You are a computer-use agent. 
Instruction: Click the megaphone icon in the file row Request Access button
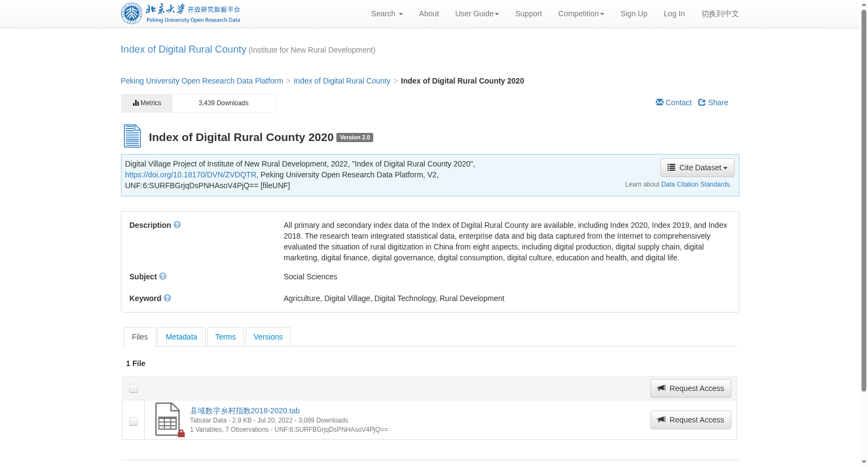point(661,419)
